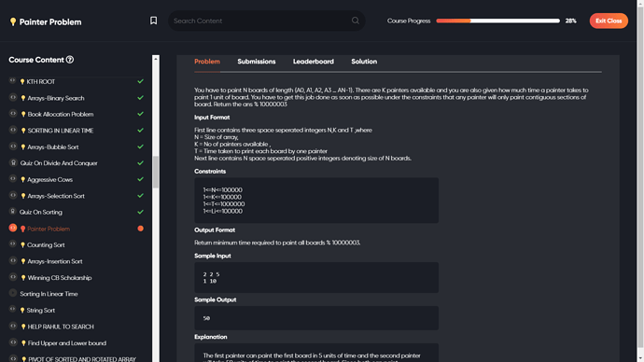
Task: Click green checkmark on Quiz On Sorting row
Action: coord(140,212)
